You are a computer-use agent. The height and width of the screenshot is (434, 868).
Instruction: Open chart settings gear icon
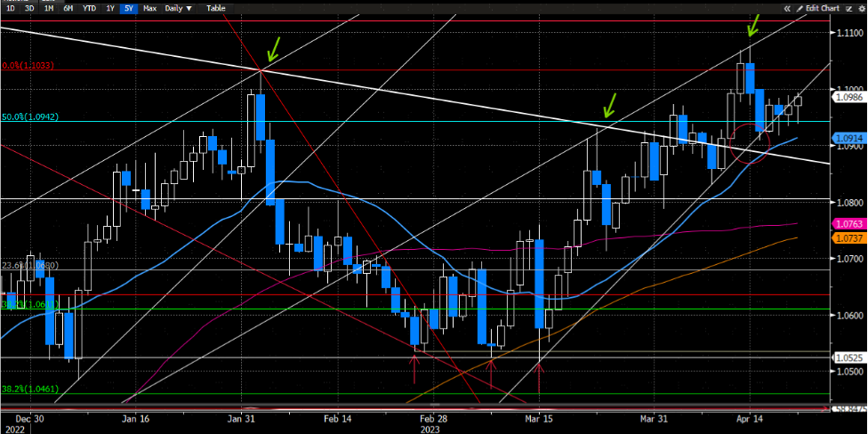click(862, 8)
